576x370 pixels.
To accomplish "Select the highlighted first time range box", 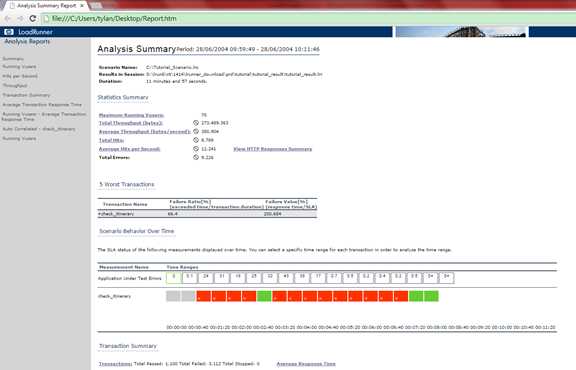I will [174, 278].
